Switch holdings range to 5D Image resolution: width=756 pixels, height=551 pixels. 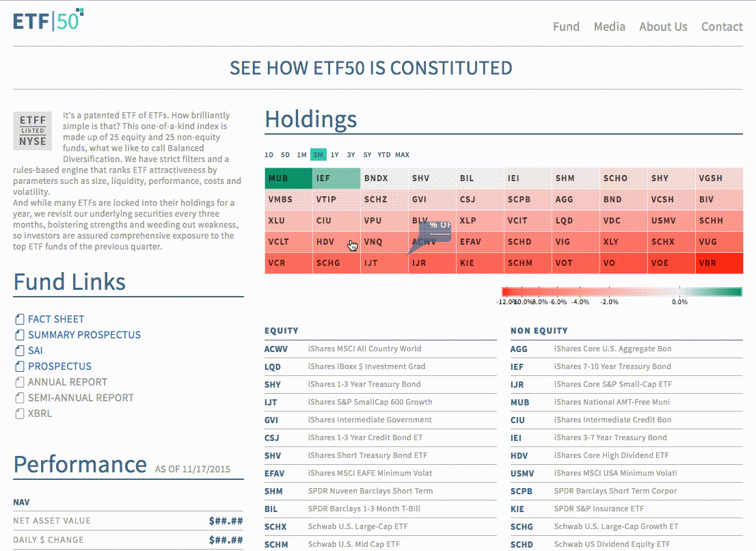[x=286, y=154]
